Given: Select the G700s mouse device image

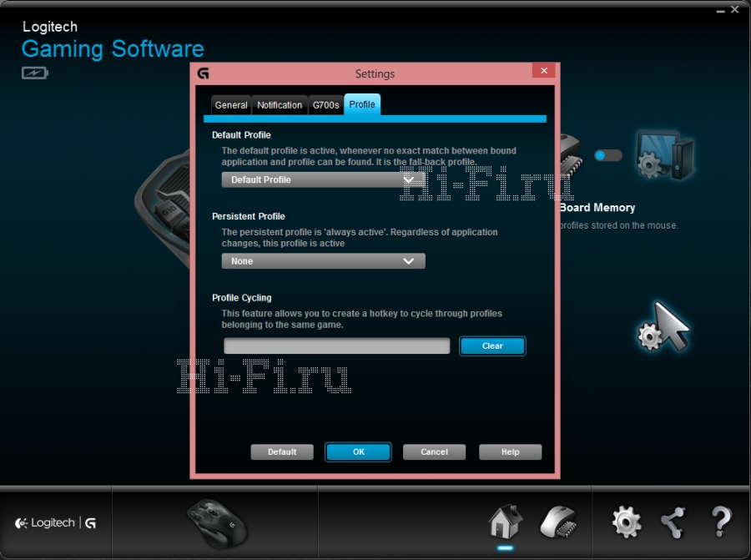Looking at the screenshot, I should coord(216,522).
